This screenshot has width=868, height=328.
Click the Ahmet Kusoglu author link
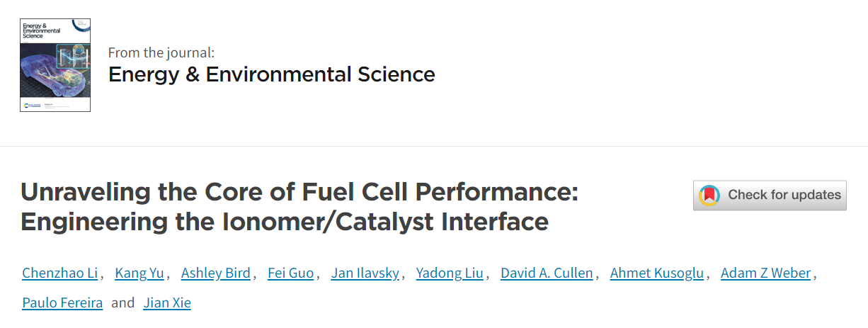[x=657, y=273]
